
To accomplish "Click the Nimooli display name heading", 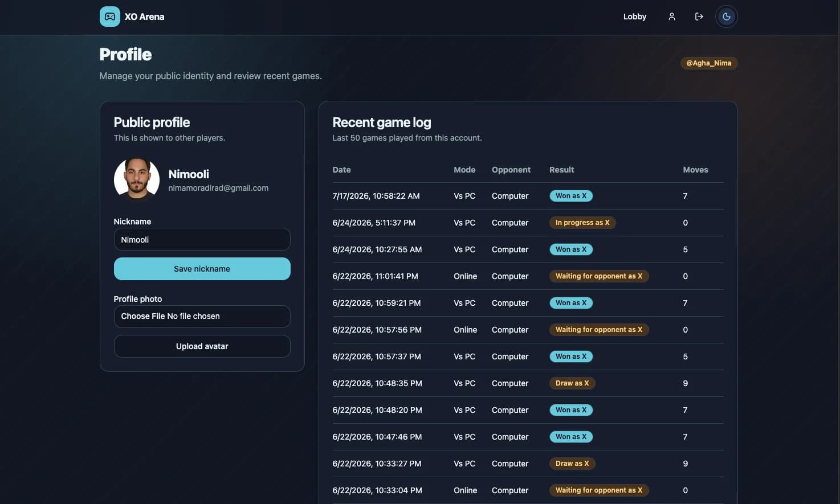I will (x=189, y=174).
